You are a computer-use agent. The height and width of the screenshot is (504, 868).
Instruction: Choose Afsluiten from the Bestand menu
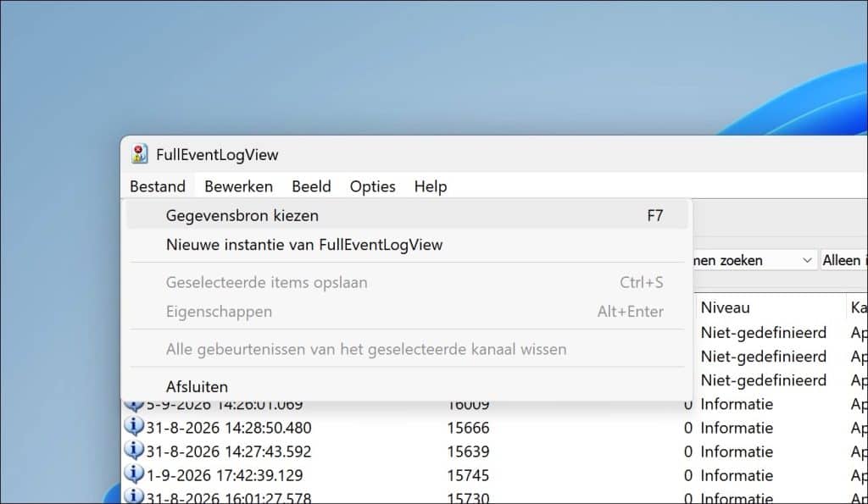point(407,386)
